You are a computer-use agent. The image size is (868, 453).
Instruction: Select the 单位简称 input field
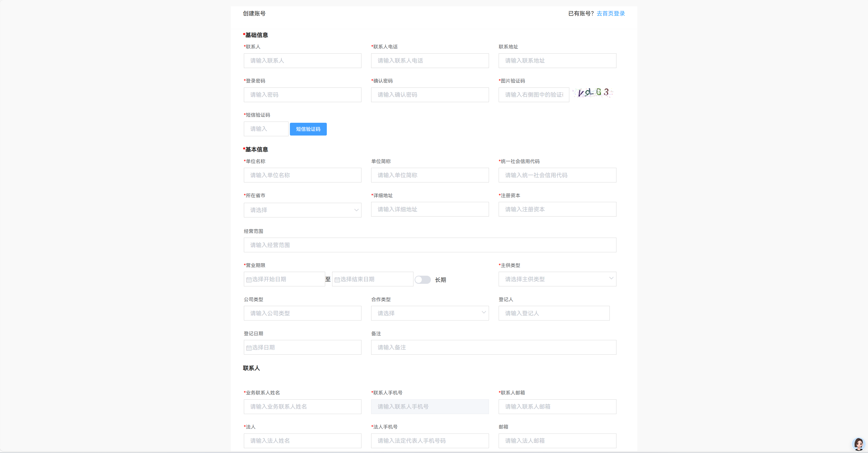point(430,175)
